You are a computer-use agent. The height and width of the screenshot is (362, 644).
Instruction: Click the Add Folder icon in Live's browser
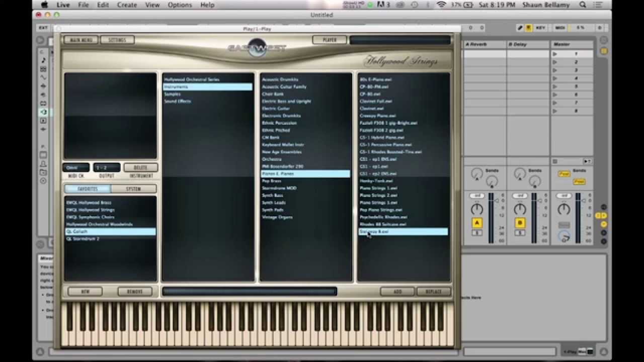tap(44, 180)
